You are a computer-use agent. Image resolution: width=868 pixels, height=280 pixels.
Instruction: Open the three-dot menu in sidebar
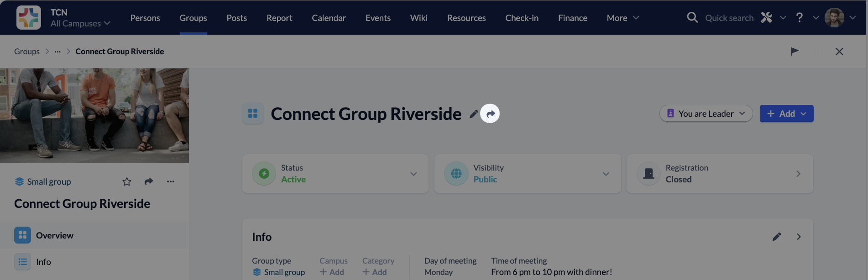(171, 182)
